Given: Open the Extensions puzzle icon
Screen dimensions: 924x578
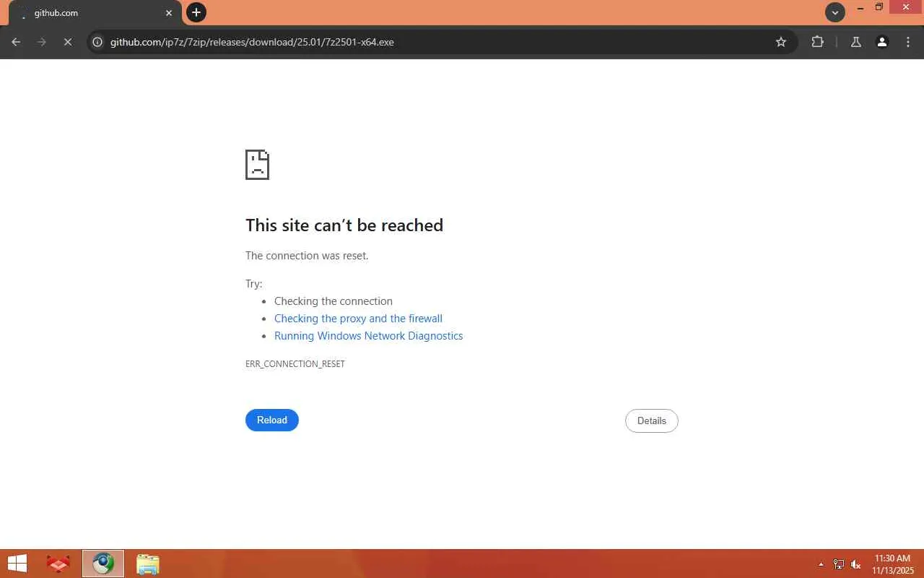Looking at the screenshot, I should (x=817, y=42).
